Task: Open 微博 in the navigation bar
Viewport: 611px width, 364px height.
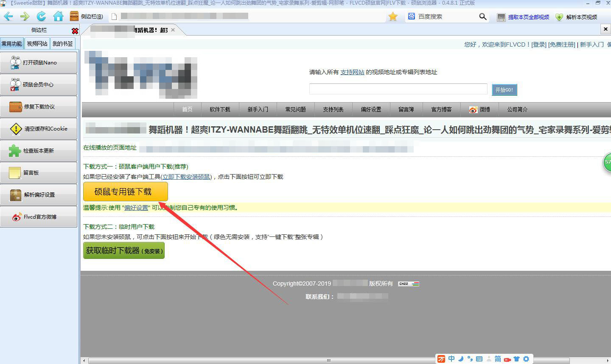Action: point(480,109)
